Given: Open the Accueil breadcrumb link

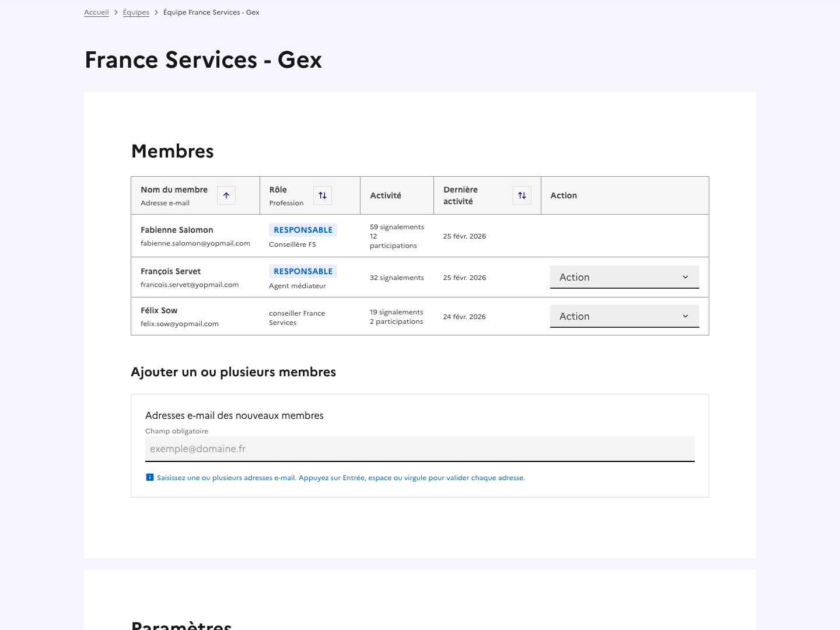Looking at the screenshot, I should pos(96,12).
